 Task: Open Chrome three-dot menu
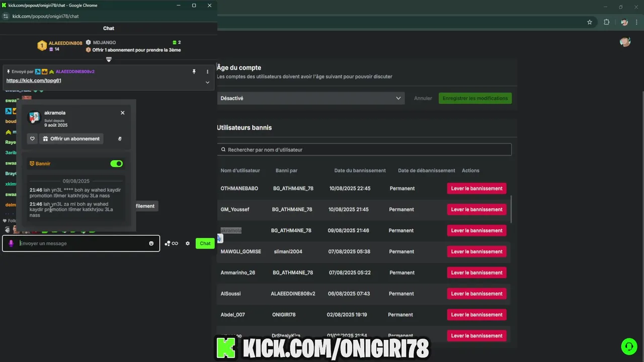coord(637,22)
